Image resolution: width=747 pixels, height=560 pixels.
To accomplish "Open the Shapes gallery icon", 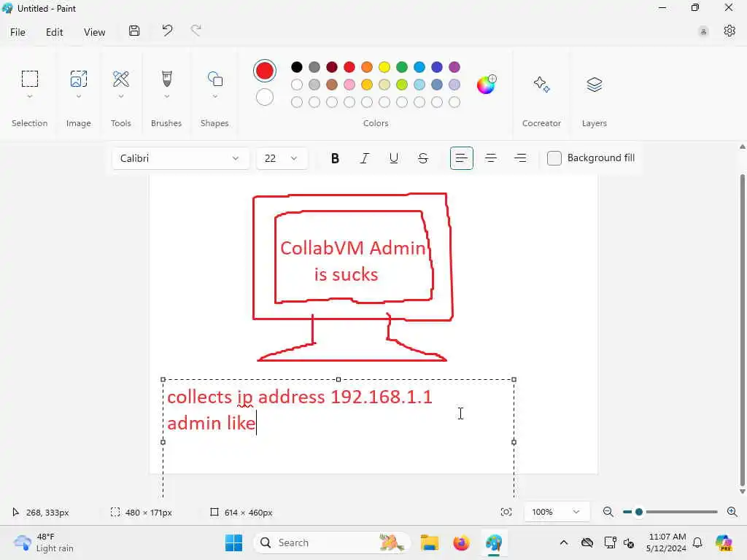I will pos(215,79).
